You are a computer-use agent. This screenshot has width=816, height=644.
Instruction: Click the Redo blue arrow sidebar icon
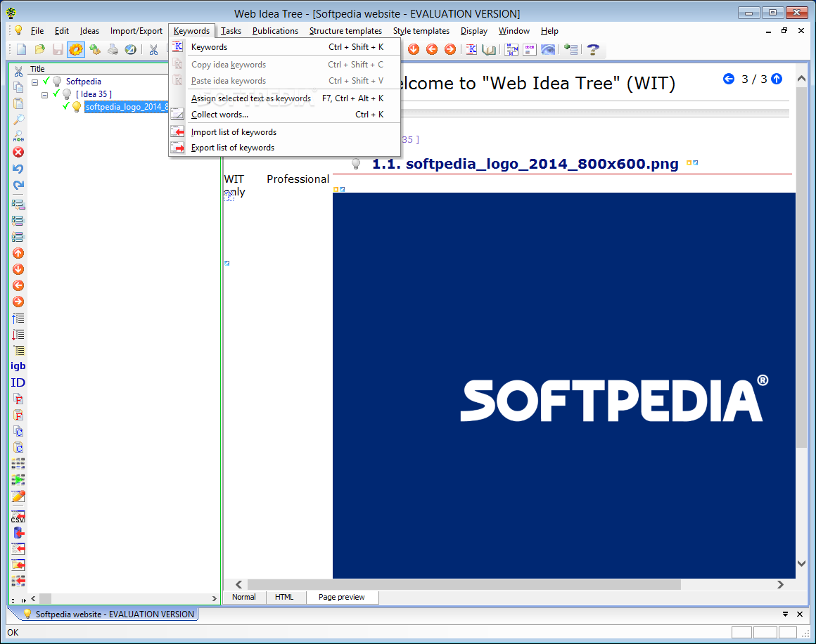coord(18,185)
